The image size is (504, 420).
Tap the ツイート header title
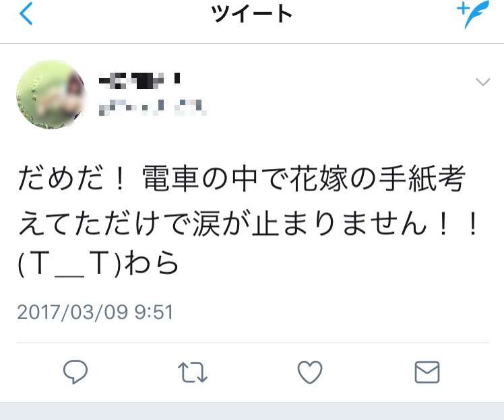tap(252, 14)
